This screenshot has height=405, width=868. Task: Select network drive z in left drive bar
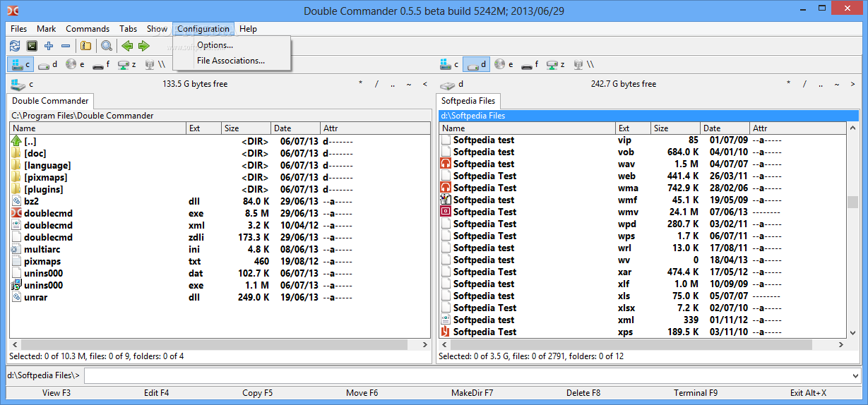click(x=127, y=64)
